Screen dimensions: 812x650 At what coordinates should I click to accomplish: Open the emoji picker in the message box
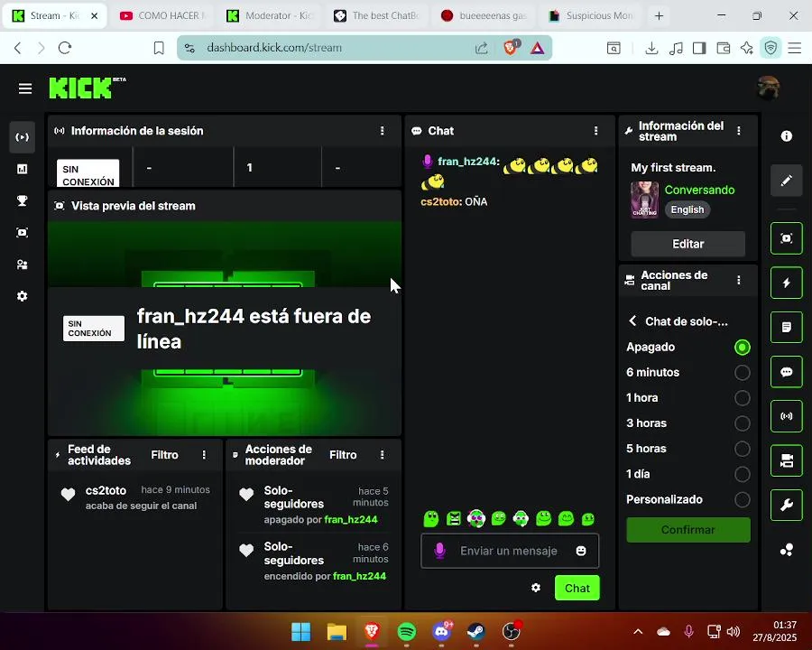point(581,551)
